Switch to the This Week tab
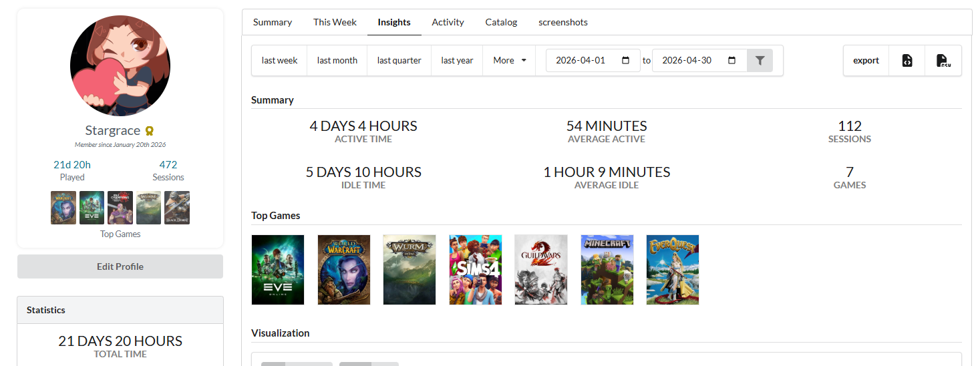This screenshot has width=980, height=366. click(x=335, y=22)
